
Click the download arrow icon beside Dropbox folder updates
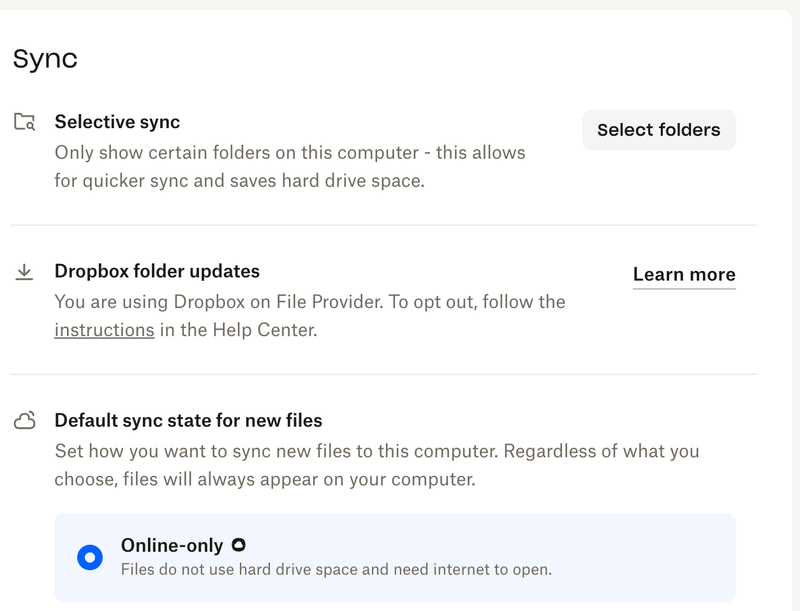point(25,272)
